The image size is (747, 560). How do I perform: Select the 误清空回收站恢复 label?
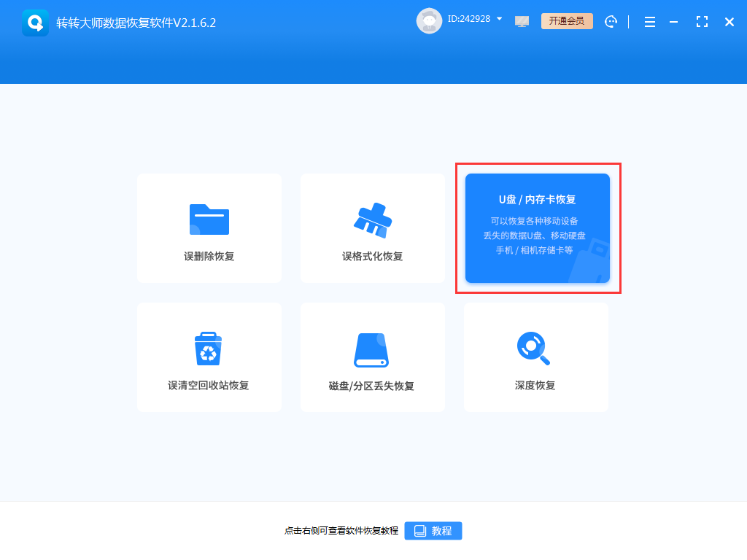tap(209, 385)
